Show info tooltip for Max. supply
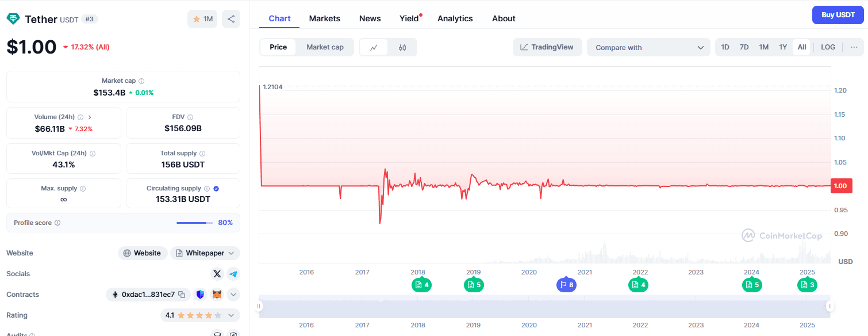The width and height of the screenshot is (868, 336). click(83, 189)
